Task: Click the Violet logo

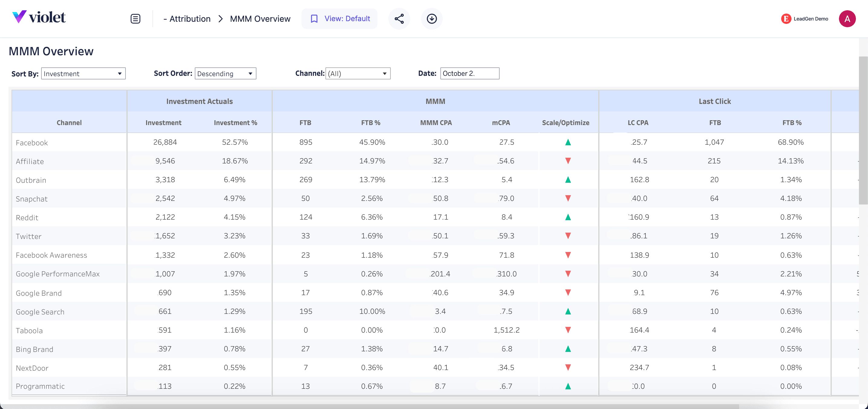Action: pos(39,17)
